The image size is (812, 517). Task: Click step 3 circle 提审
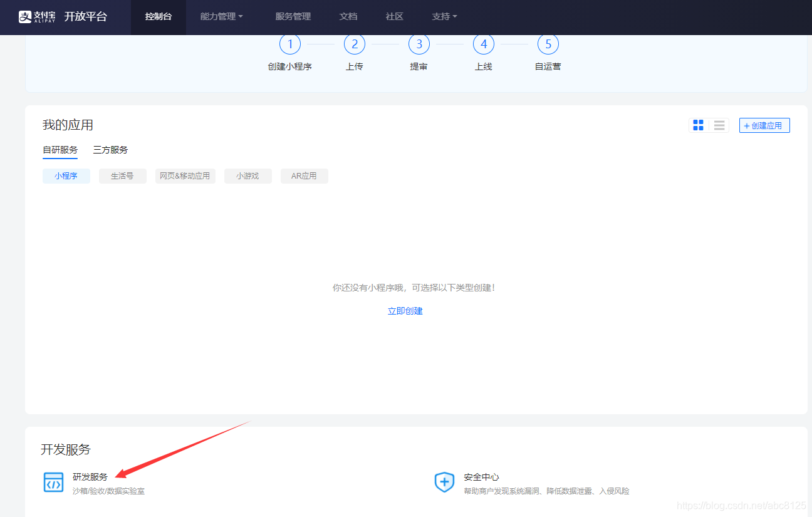(419, 44)
